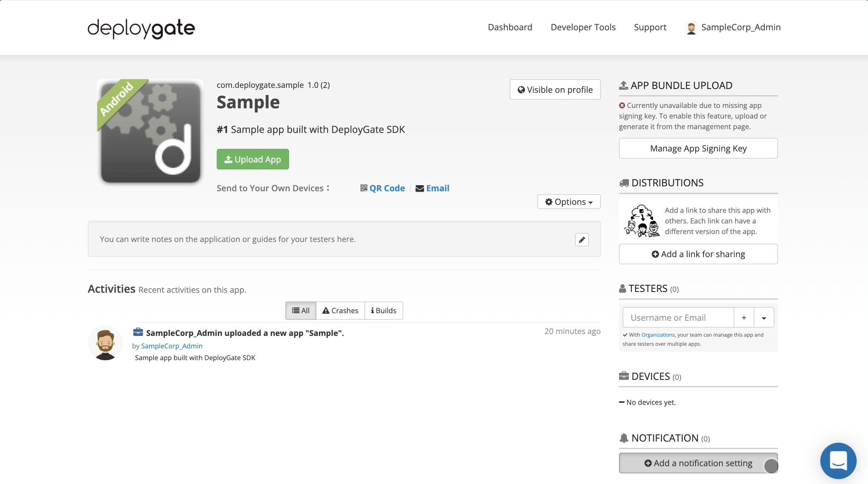Screen dimensions: 868x484
Task: Click the Sample app Android icon
Action: pyautogui.click(x=150, y=131)
